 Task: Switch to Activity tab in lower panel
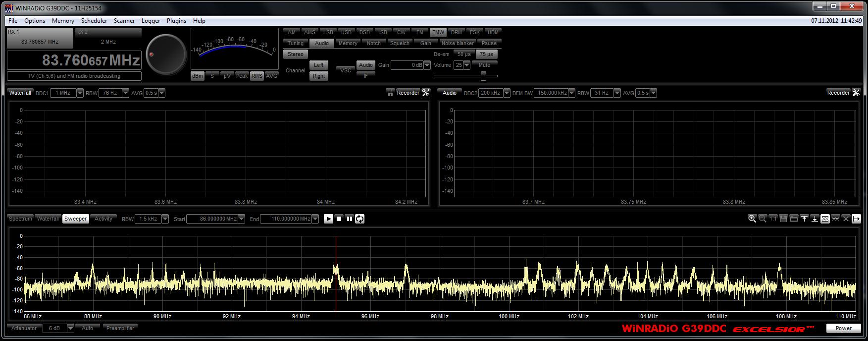tap(103, 219)
